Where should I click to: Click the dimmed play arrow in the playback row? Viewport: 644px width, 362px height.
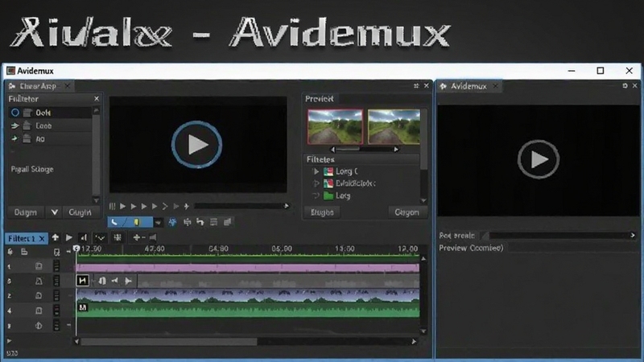point(175,206)
